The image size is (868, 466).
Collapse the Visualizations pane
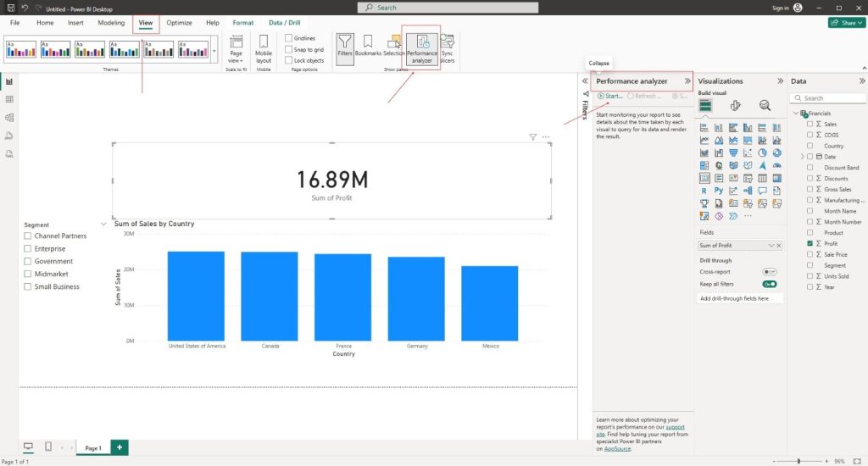(x=779, y=81)
